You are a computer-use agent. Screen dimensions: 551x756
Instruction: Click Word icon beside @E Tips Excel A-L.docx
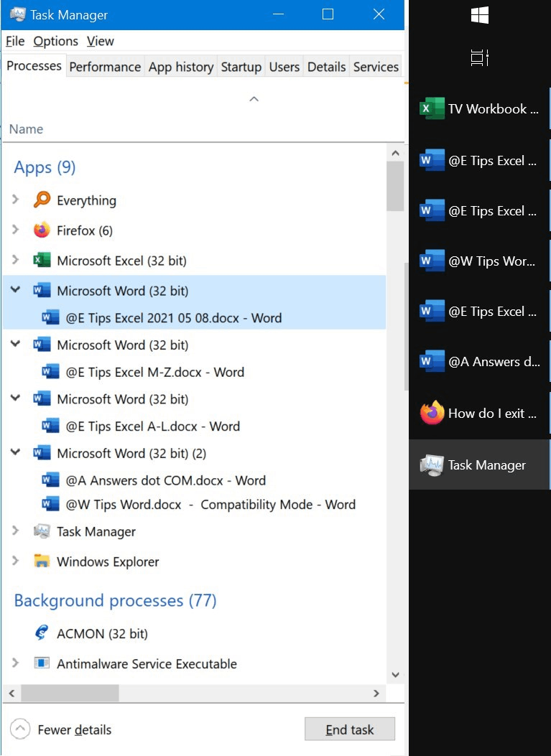tap(51, 426)
